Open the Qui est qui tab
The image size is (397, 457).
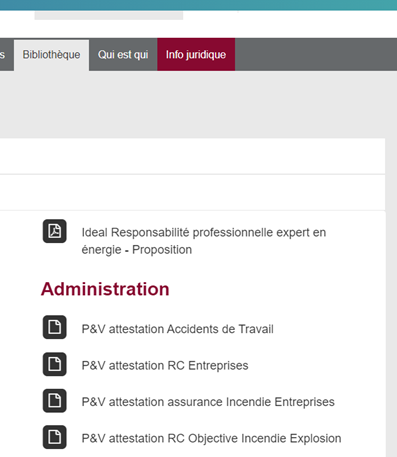pyautogui.click(x=123, y=55)
